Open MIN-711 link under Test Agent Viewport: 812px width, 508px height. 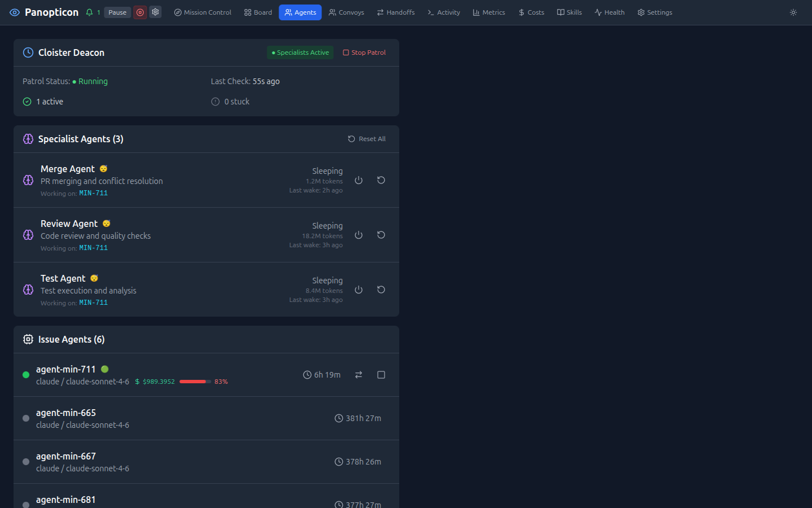pos(94,303)
